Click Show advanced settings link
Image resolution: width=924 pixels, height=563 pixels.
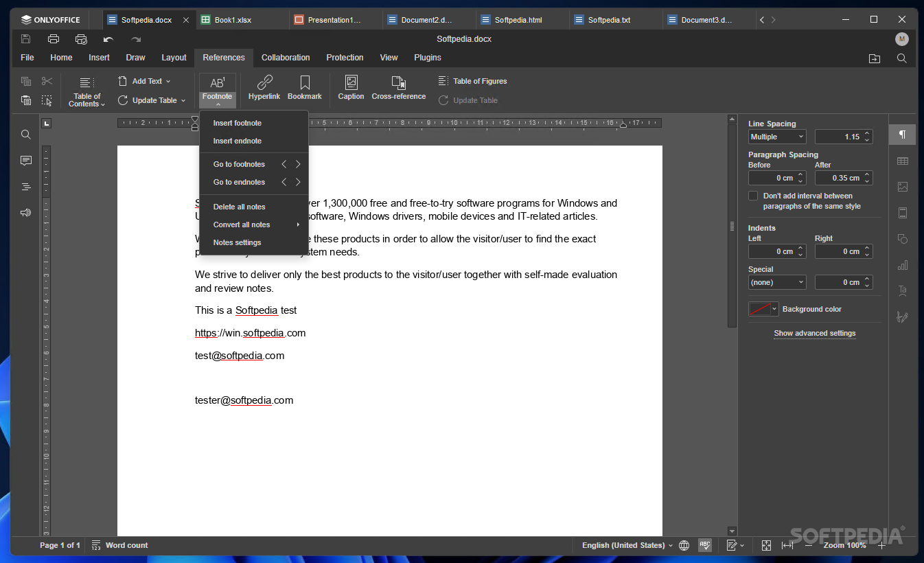tap(815, 333)
